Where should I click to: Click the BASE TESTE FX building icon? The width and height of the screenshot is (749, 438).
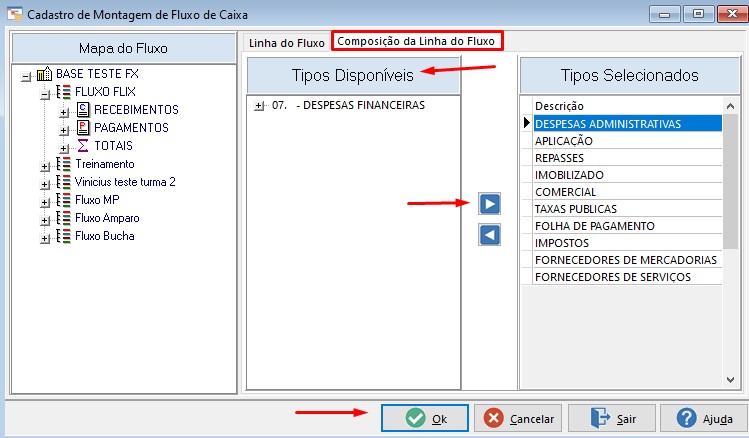point(44,74)
